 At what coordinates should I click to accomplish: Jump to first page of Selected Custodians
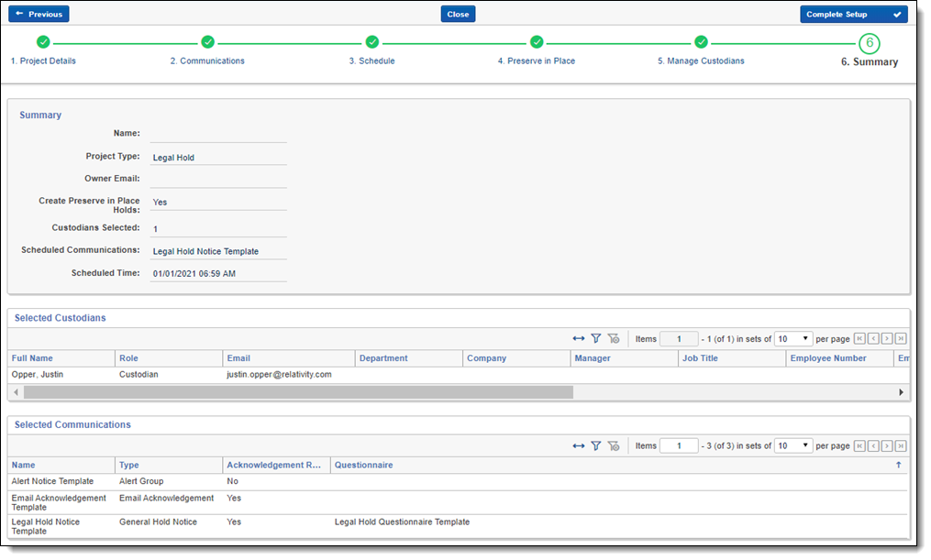pos(859,339)
